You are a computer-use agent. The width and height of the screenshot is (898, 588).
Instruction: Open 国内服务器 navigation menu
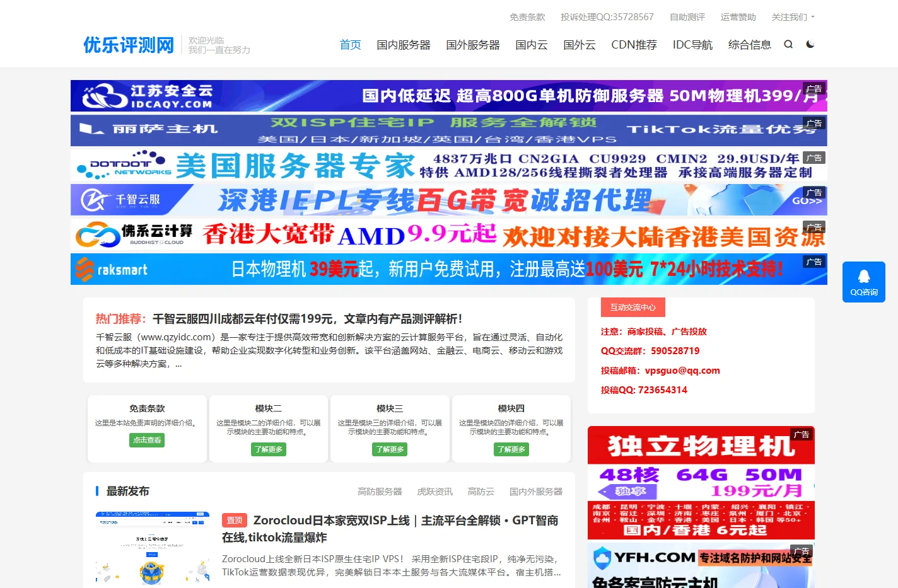pyautogui.click(x=404, y=45)
